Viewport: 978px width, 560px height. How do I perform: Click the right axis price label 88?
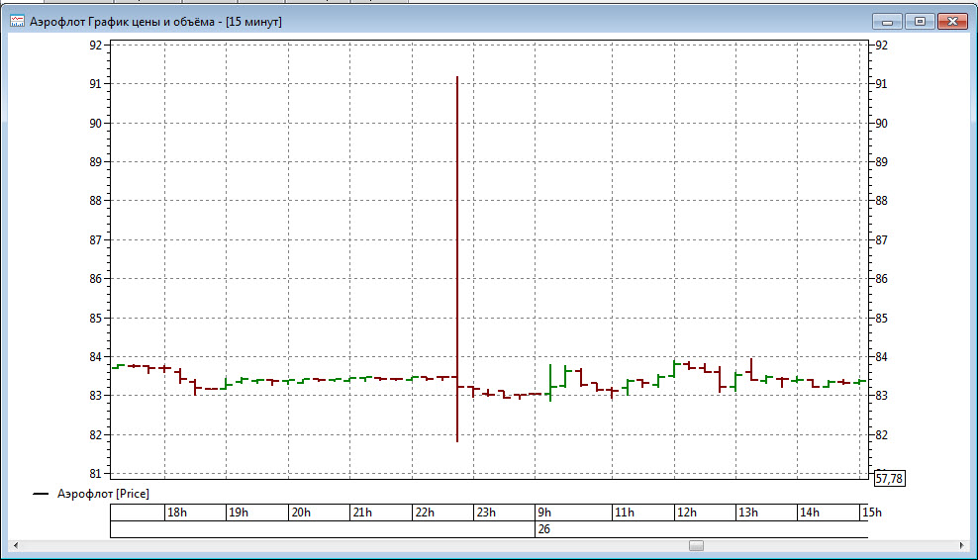click(882, 201)
